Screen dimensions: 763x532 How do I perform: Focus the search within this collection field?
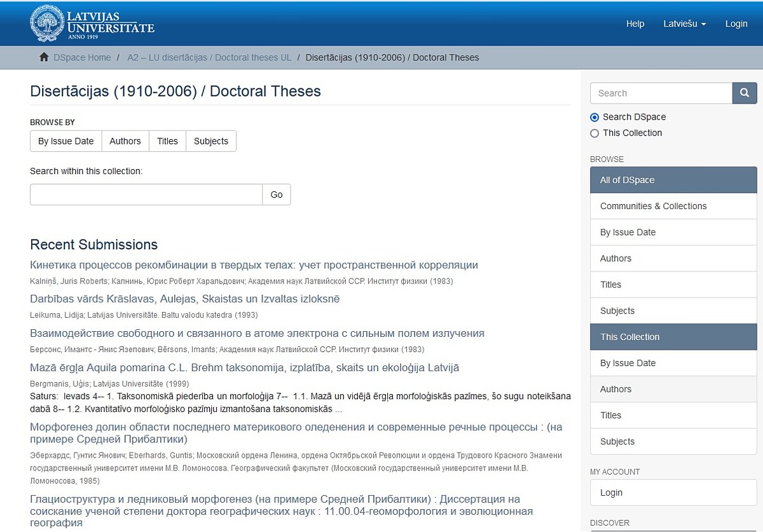click(x=146, y=194)
